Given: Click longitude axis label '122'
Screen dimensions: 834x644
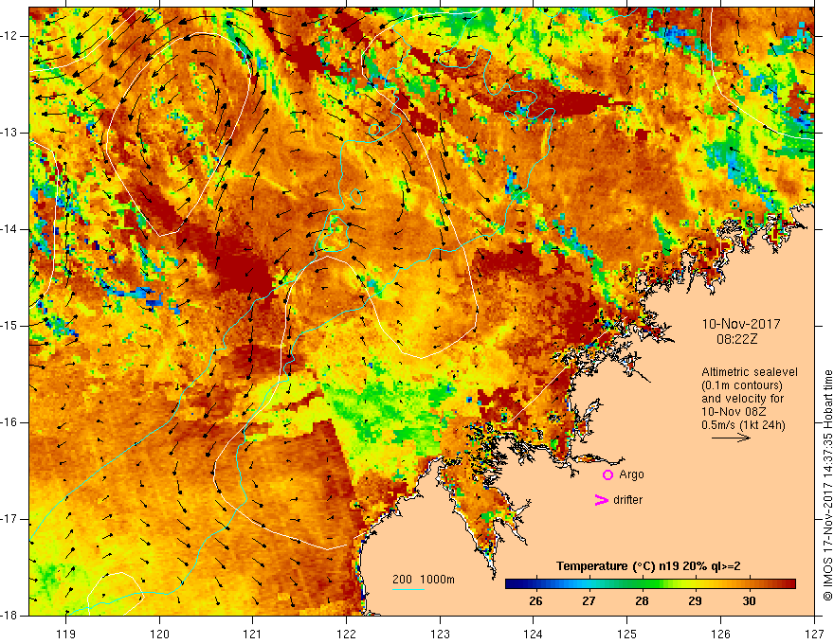Looking at the screenshot, I should 346,634.
